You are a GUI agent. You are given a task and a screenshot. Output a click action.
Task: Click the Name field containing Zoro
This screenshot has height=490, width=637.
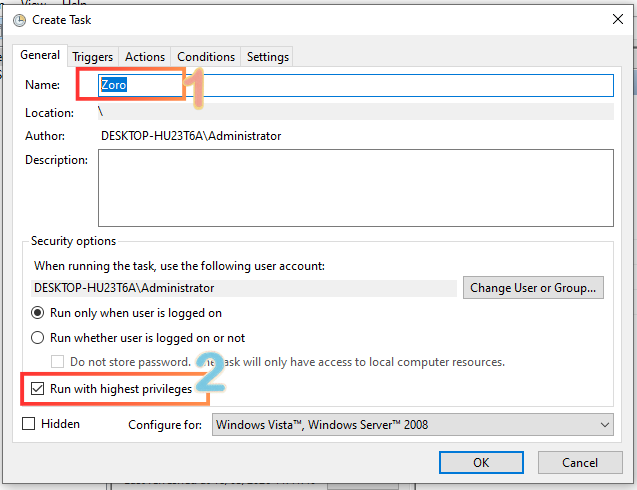click(x=355, y=86)
